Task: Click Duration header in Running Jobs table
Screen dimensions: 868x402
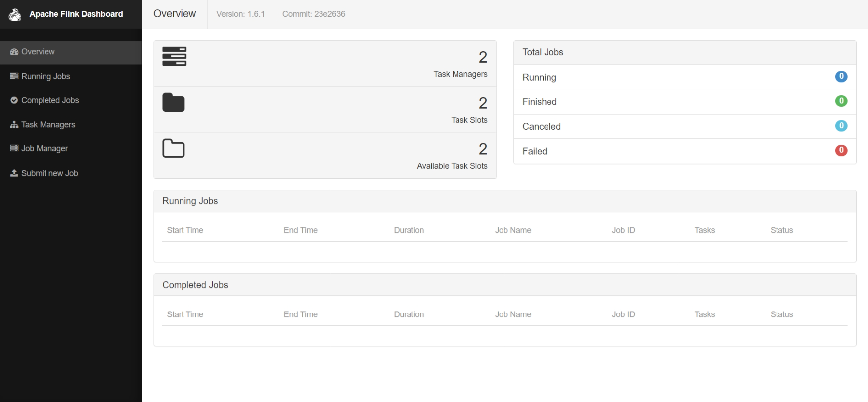Action: click(409, 230)
